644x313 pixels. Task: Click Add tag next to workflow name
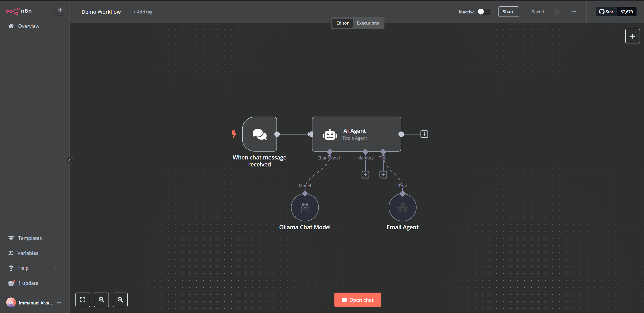click(143, 12)
